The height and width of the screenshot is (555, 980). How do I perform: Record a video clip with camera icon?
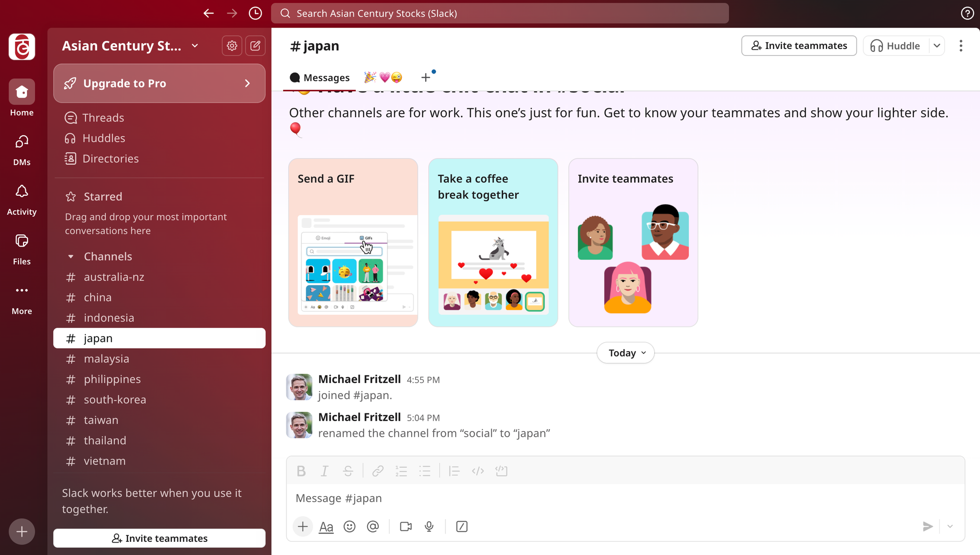click(x=406, y=527)
